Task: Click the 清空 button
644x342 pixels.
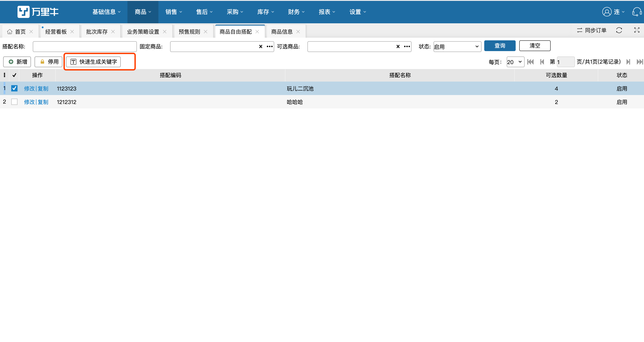Action: coord(535,46)
